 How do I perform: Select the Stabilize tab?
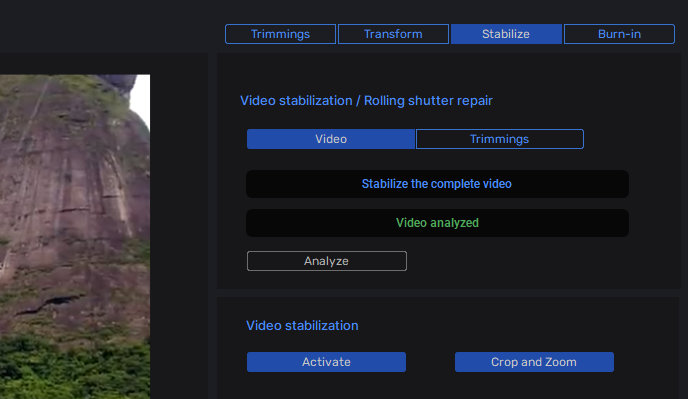coord(506,34)
